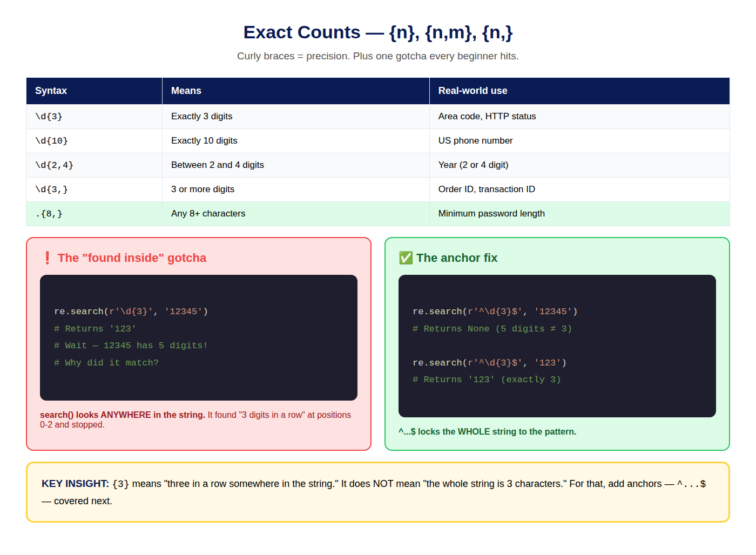
Task: Click the Real-world use column header
Action: 579,91
